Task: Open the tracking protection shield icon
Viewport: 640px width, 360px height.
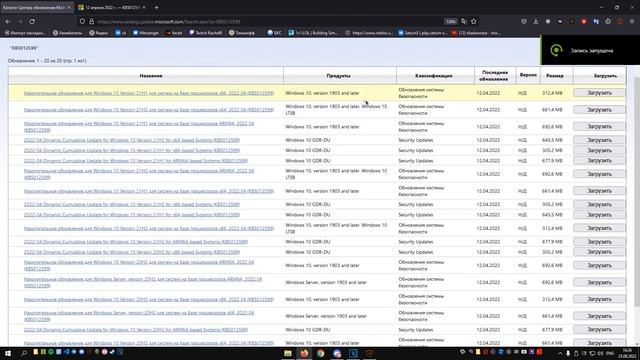Action: (x=82, y=21)
